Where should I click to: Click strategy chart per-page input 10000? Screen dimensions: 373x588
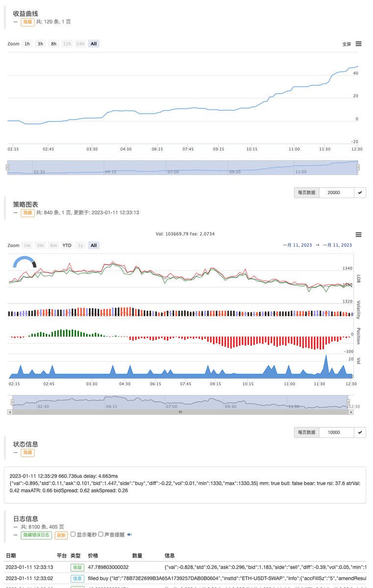tap(337, 433)
